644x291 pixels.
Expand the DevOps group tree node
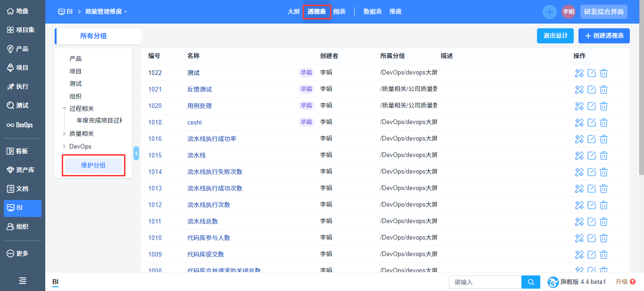pyautogui.click(x=65, y=146)
